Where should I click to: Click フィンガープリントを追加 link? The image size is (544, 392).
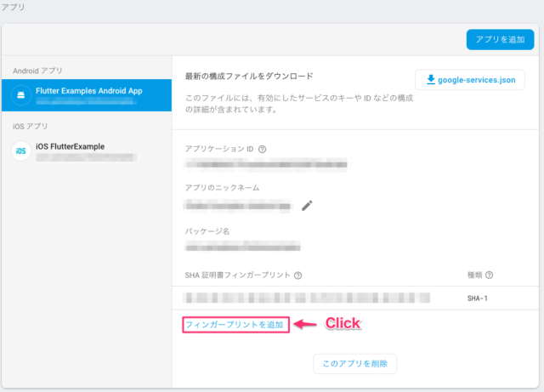(x=235, y=325)
